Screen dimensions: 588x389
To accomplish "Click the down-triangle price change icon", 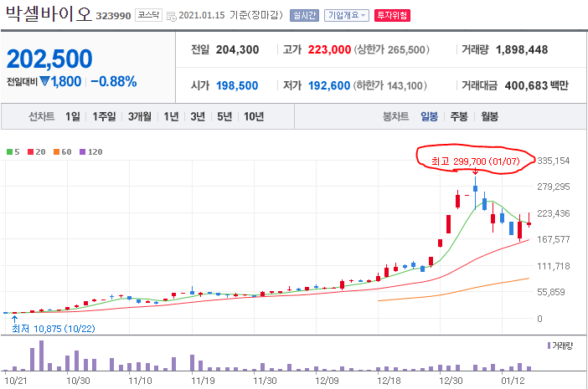I will [44, 81].
